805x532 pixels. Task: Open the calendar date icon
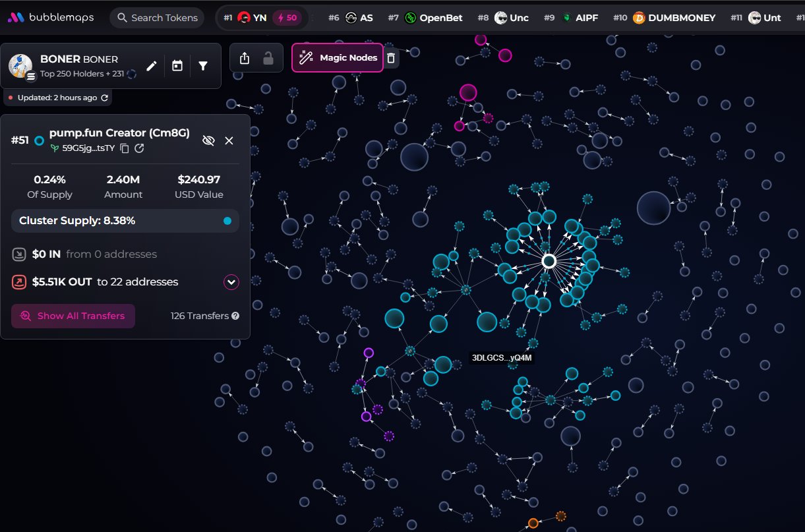[177, 66]
